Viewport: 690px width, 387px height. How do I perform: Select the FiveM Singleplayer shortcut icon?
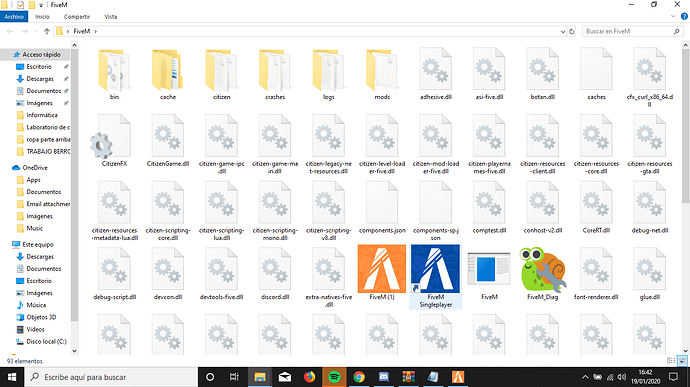[x=435, y=269]
